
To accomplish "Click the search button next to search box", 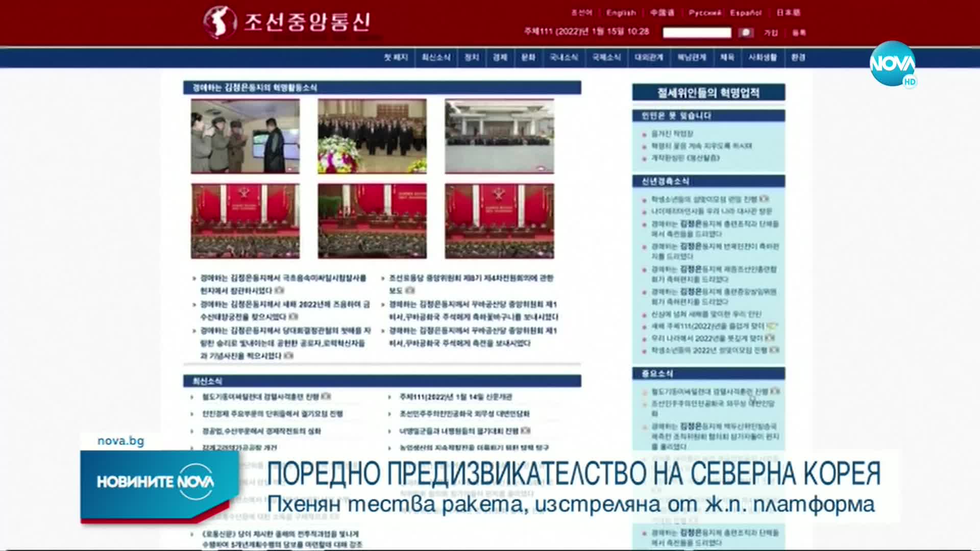I will point(746,33).
